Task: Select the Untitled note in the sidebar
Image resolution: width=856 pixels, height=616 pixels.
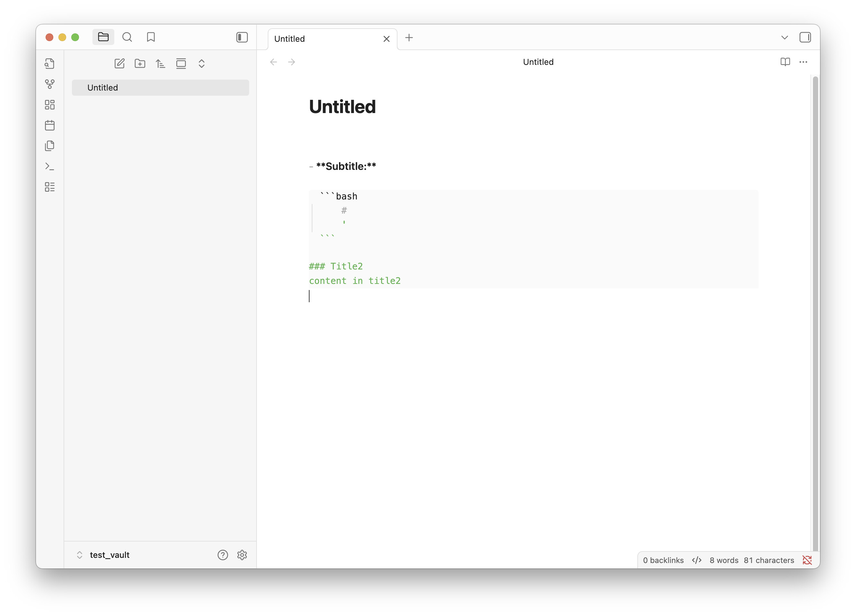Action: click(160, 88)
